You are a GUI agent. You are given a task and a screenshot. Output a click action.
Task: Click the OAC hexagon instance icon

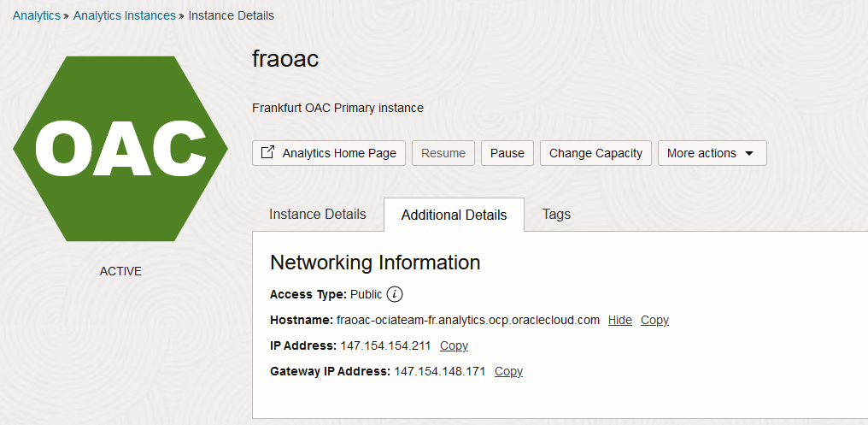tap(120, 149)
